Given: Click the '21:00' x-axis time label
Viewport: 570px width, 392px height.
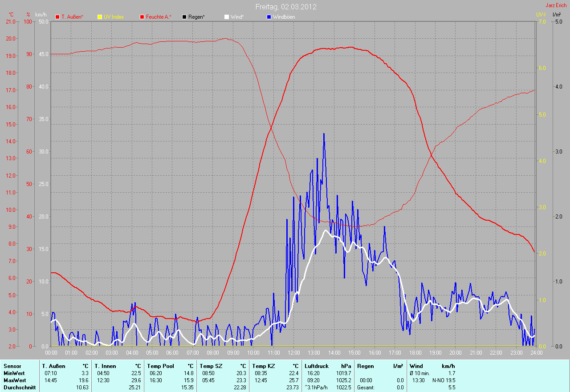Looking at the screenshot, I should point(476,353).
